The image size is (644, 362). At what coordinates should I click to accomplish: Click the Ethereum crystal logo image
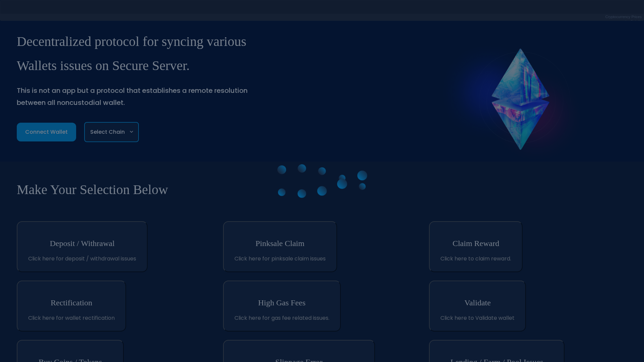520,99
